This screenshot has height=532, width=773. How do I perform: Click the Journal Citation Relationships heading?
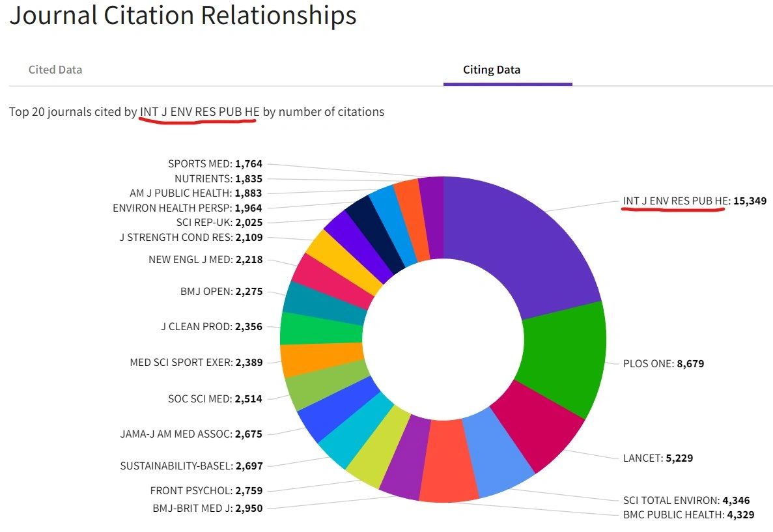point(183,16)
